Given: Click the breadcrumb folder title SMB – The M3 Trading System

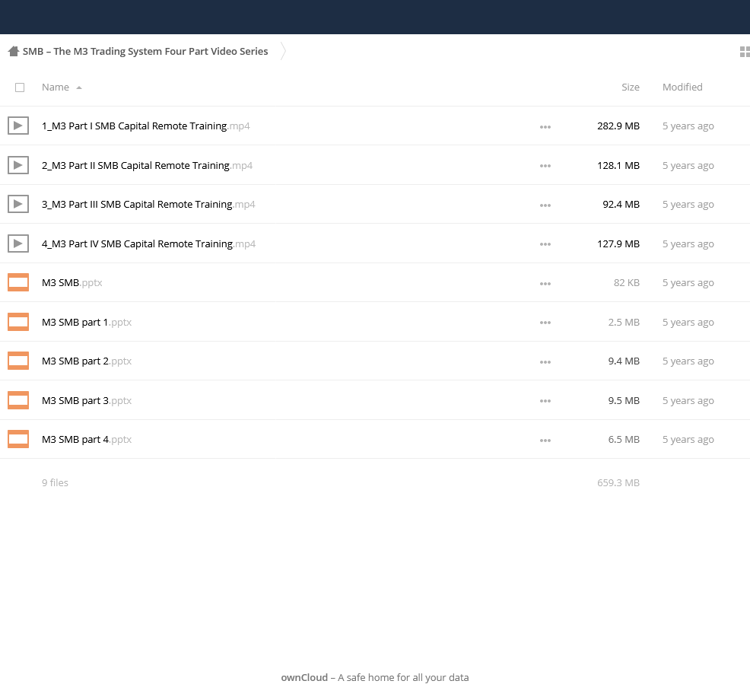Looking at the screenshot, I should tap(145, 51).
